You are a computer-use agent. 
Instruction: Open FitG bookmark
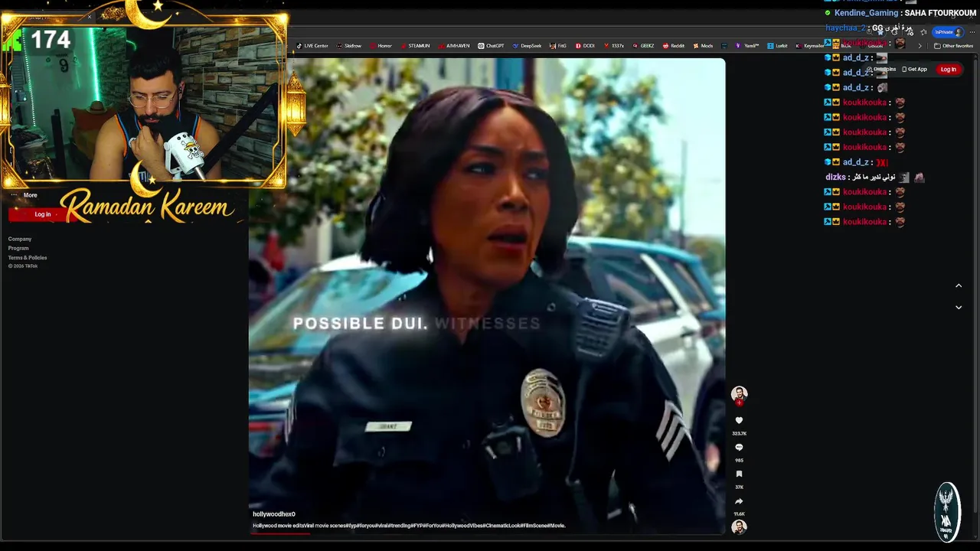pos(558,46)
